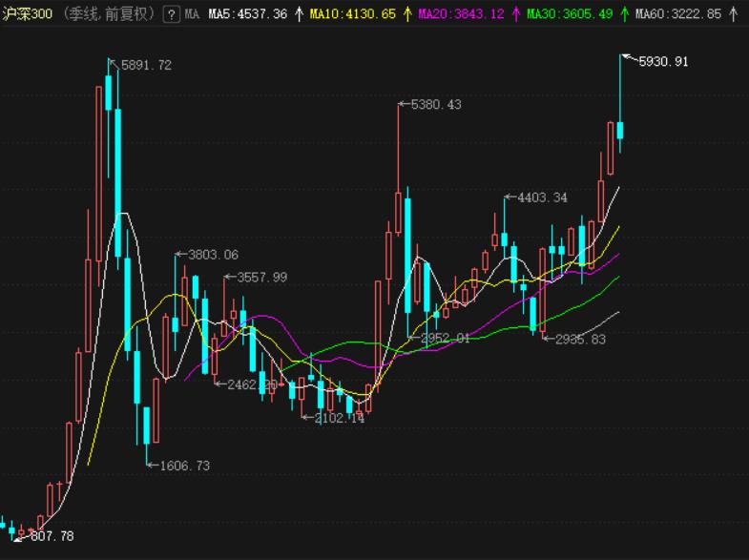
Task: Select the MA5:4537.36 value
Action: [x=248, y=14]
